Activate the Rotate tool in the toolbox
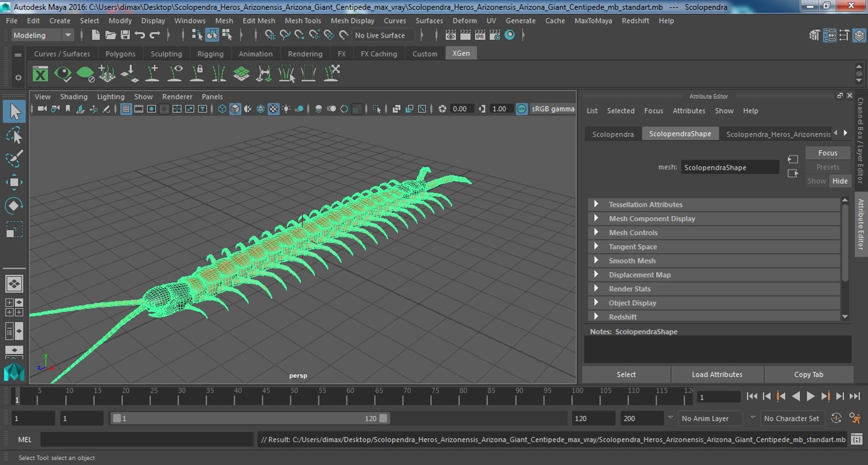The height and width of the screenshot is (465, 868). tap(14, 206)
